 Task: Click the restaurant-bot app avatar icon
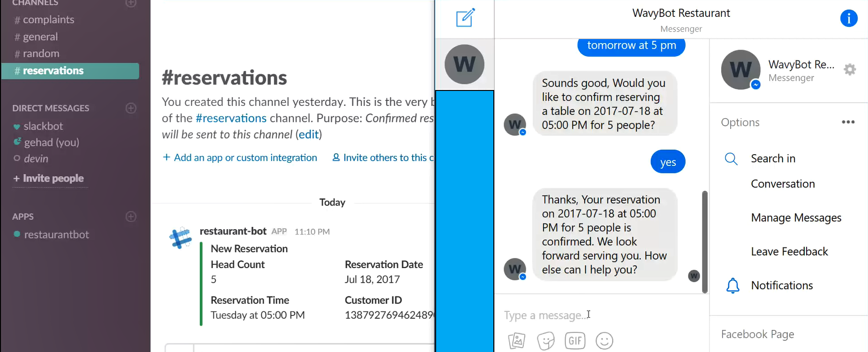coord(181,238)
